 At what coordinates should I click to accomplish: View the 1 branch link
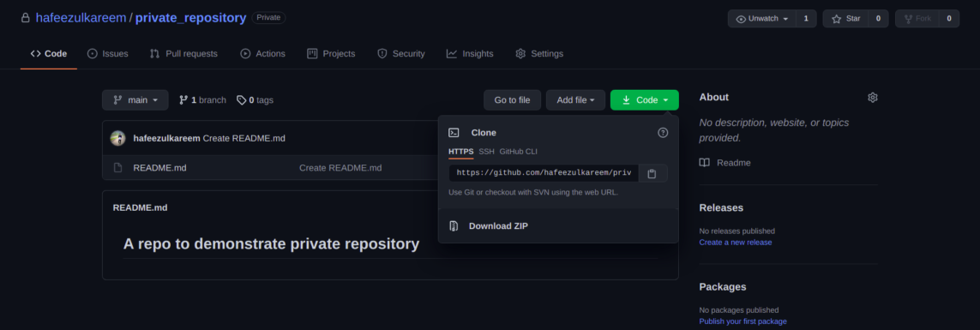click(202, 100)
